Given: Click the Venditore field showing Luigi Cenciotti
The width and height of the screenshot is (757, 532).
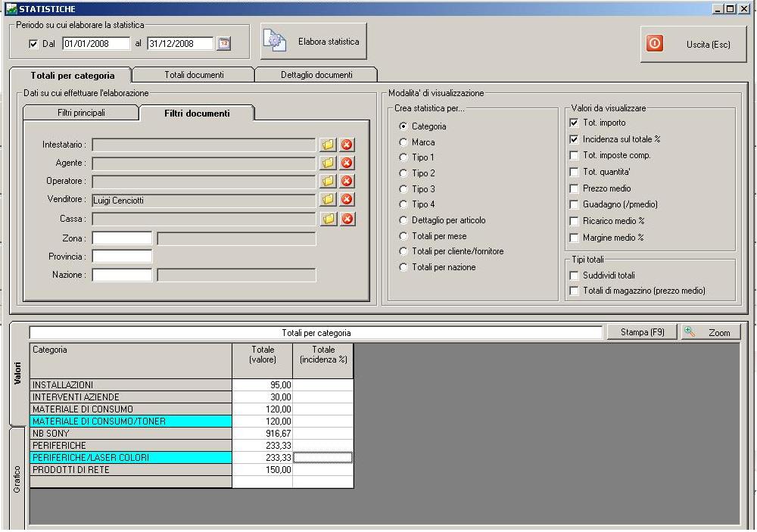Looking at the screenshot, I should pyautogui.click(x=204, y=201).
